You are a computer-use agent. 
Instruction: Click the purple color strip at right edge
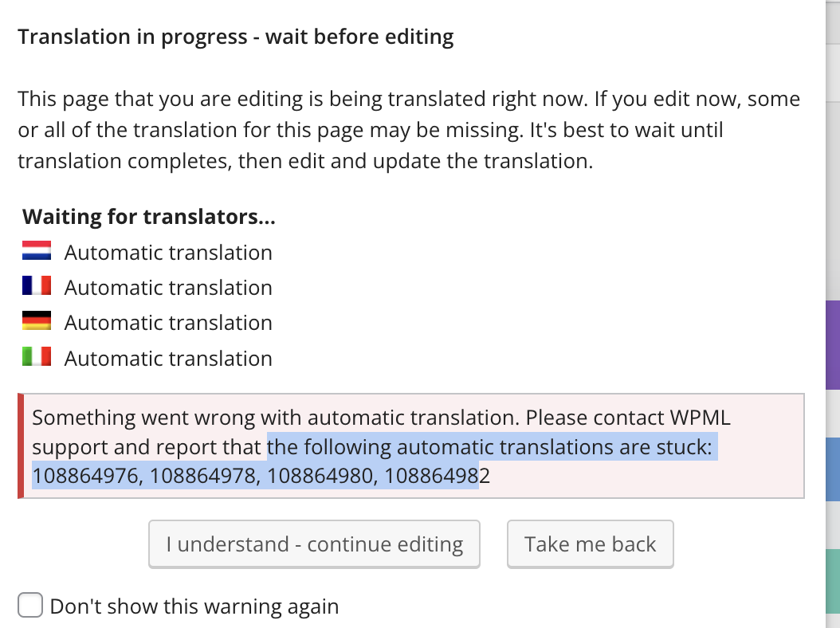click(833, 345)
